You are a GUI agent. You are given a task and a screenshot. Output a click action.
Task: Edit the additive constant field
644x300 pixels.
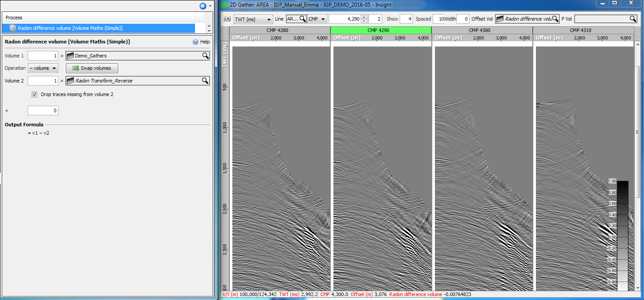coord(43,111)
